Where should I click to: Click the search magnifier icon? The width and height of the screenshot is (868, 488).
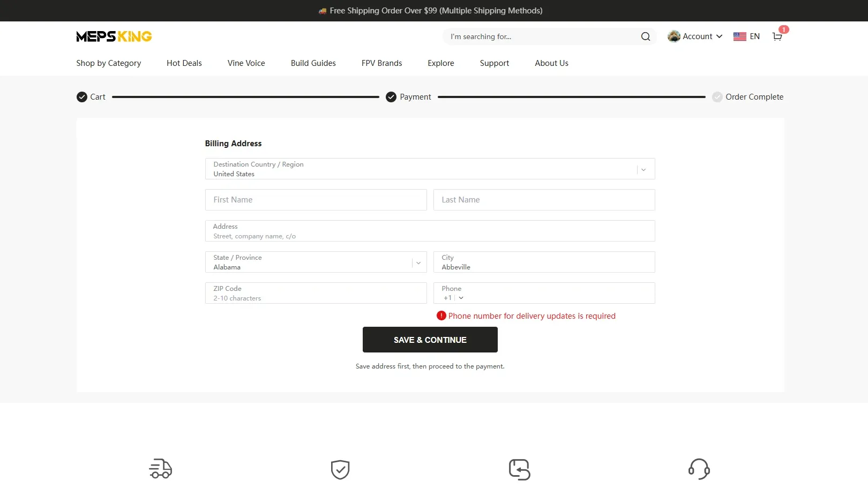point(645,36)
